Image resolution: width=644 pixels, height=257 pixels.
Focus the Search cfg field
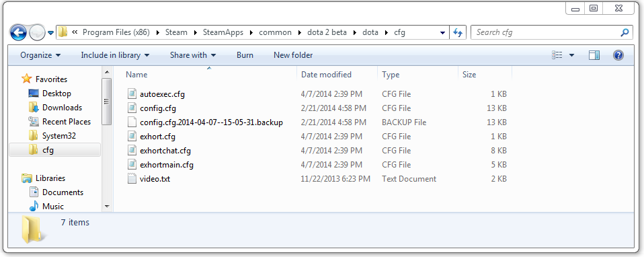coord(552,32)
